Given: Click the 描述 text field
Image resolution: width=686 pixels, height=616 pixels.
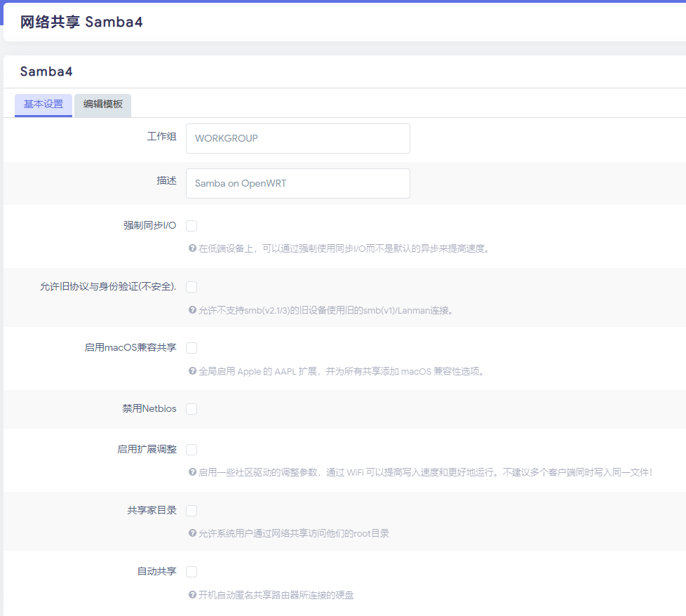Looking at the screenshot, I should [x=297, y=183].
